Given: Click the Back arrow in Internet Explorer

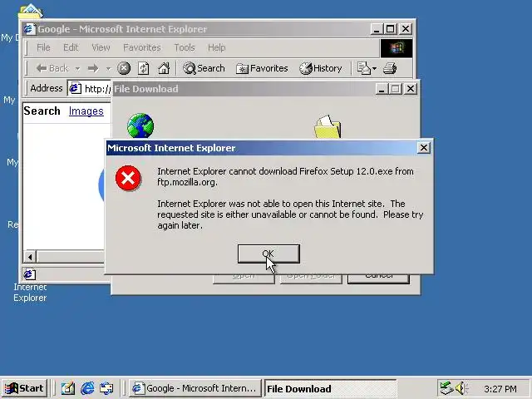Looking at the screenshot, I should click(x=52, y=68).
